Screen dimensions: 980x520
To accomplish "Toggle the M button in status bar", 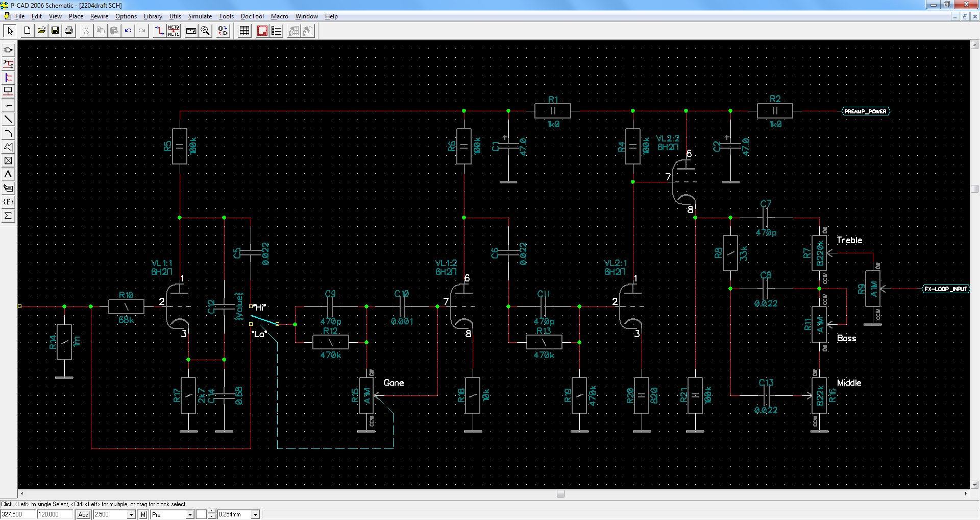I will 143,514.
